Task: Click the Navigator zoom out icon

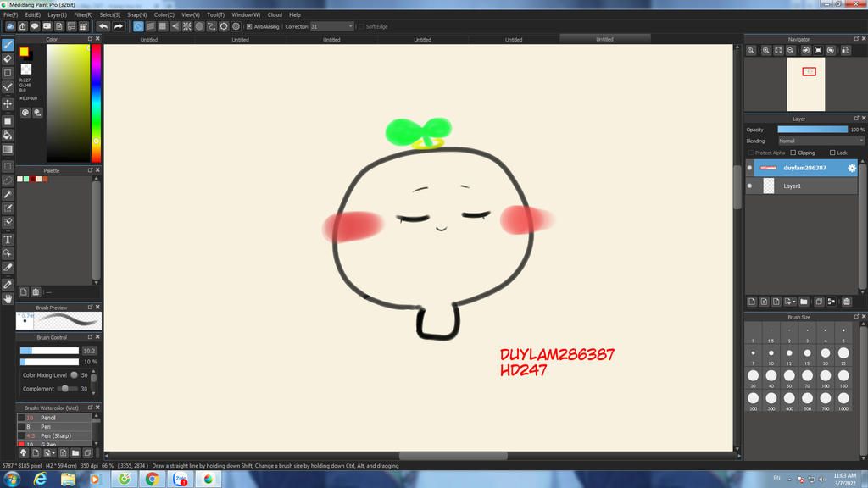Action: [x=791, y=50]
